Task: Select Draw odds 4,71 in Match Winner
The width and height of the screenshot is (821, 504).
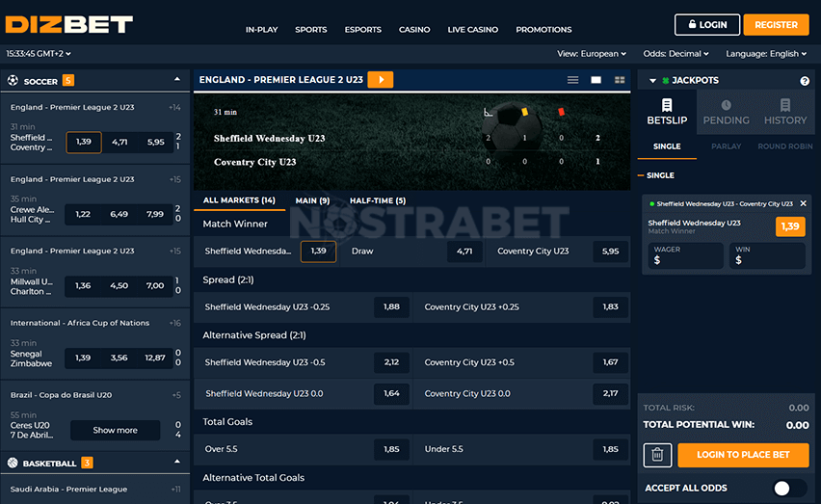Action: point(463,252)
